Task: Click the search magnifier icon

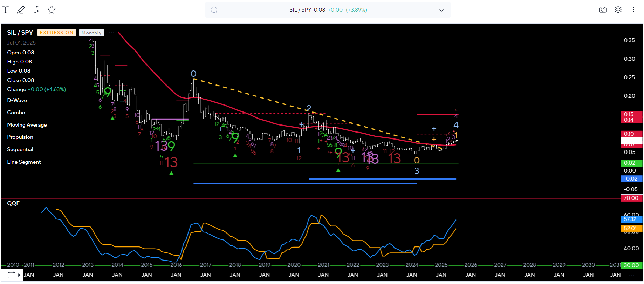Action: click(x=214, y=10)
